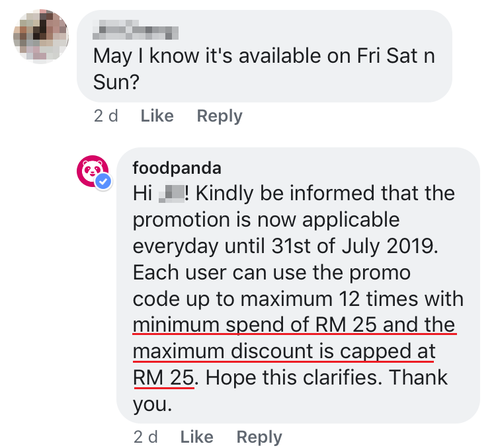
Task: Like foodpanda's reply comment
Action: (196, 437)
